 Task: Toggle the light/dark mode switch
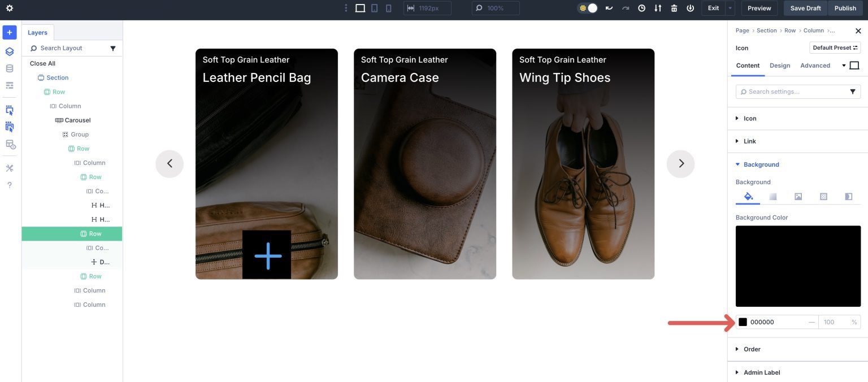(x=587, y=8)
